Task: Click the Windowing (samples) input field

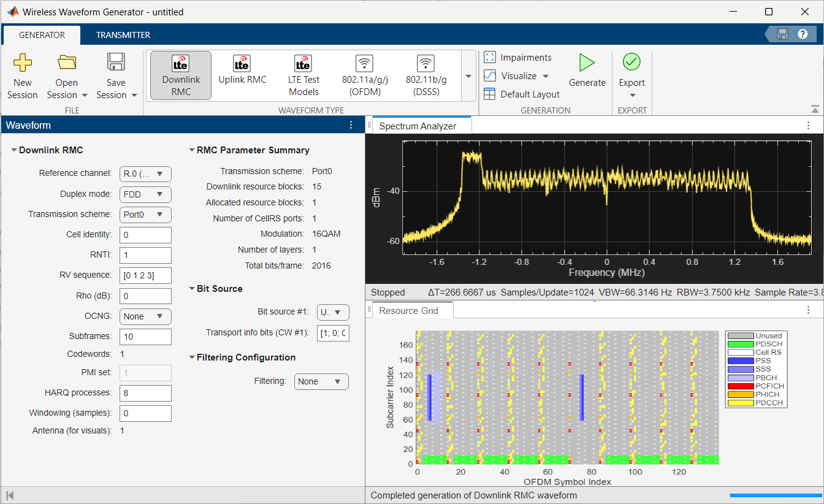Action: [x=145, y=413]
